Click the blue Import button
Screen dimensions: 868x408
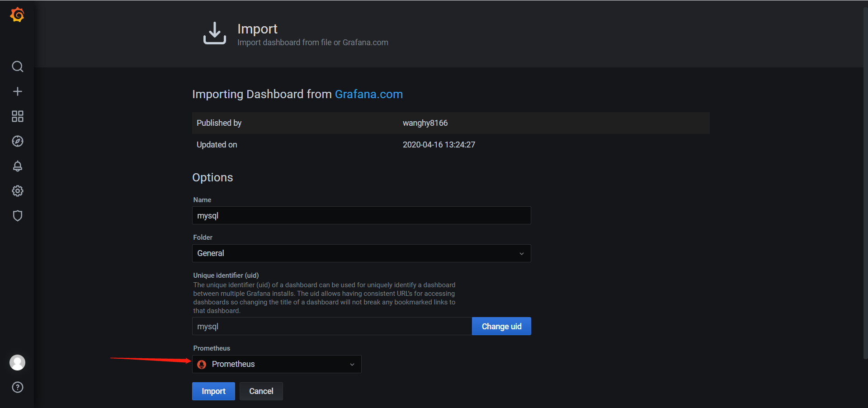click(x=213, y=391)
